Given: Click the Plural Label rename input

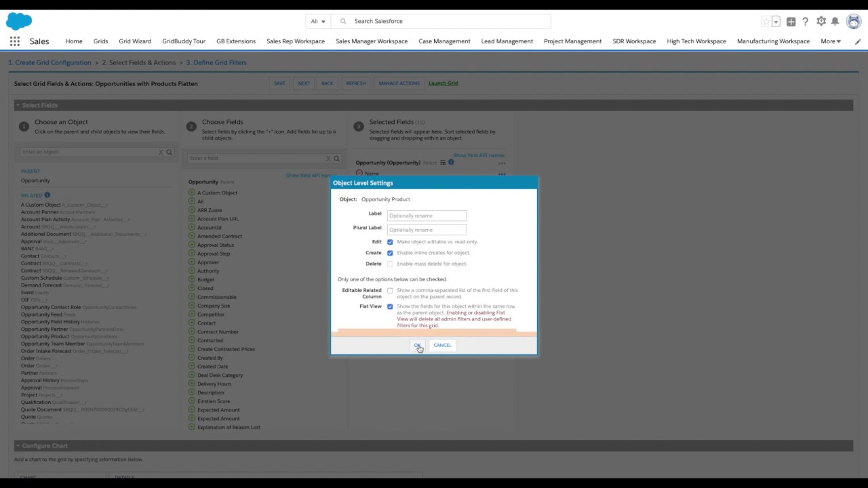Looking at the screenshot, I should pyautogui.click(x=427, y=230).
